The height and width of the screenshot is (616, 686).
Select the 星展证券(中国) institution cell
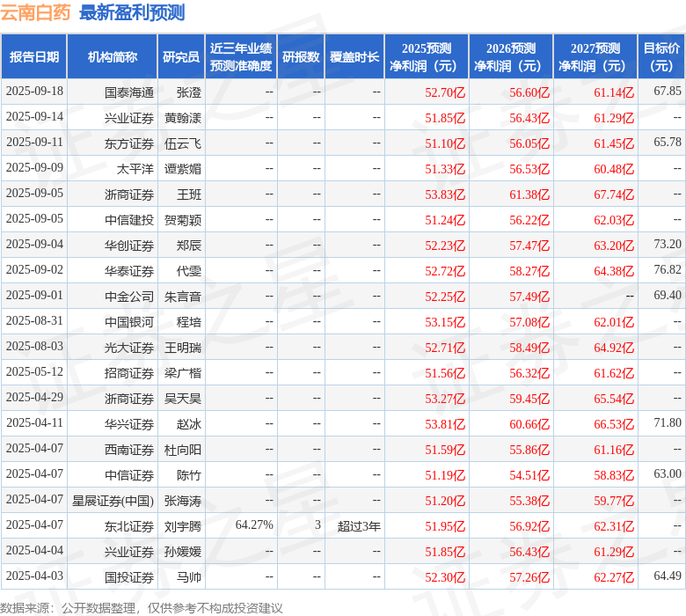pos(113,501)
